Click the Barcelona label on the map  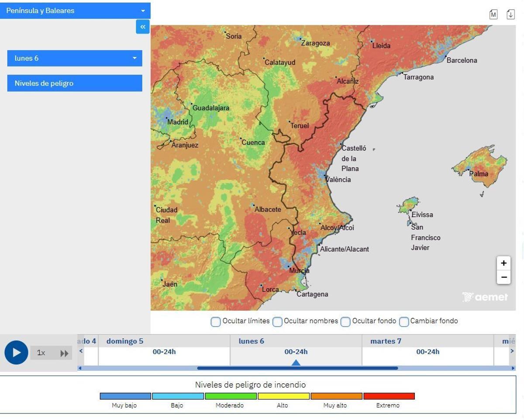point(462,60)
